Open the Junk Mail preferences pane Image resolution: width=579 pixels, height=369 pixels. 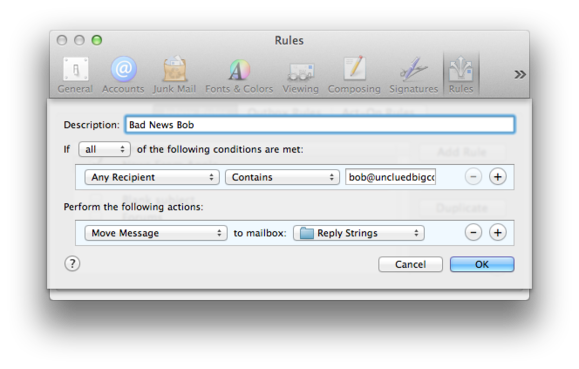point(174,75)
